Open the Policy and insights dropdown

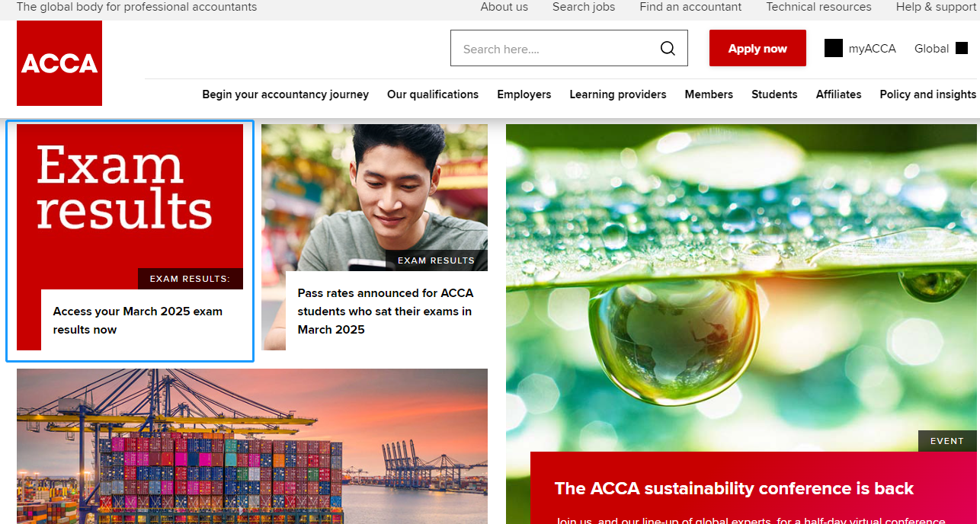[x=927, y=94]
